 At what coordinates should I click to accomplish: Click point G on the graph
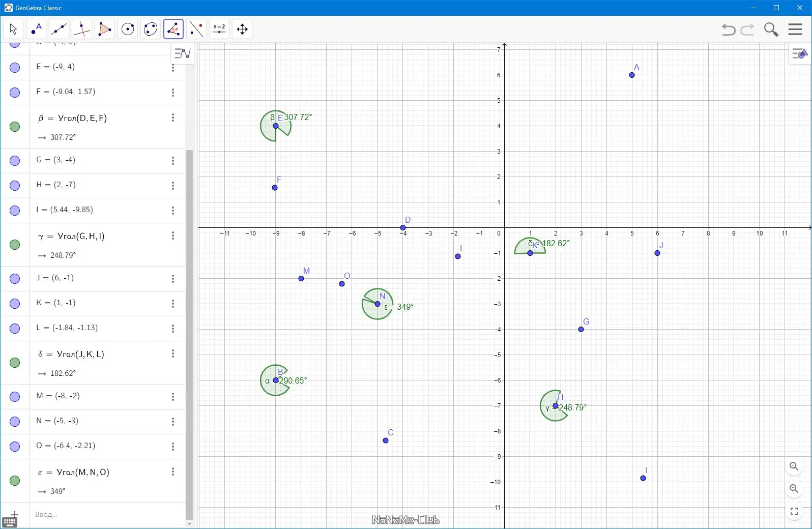(581, 329)
